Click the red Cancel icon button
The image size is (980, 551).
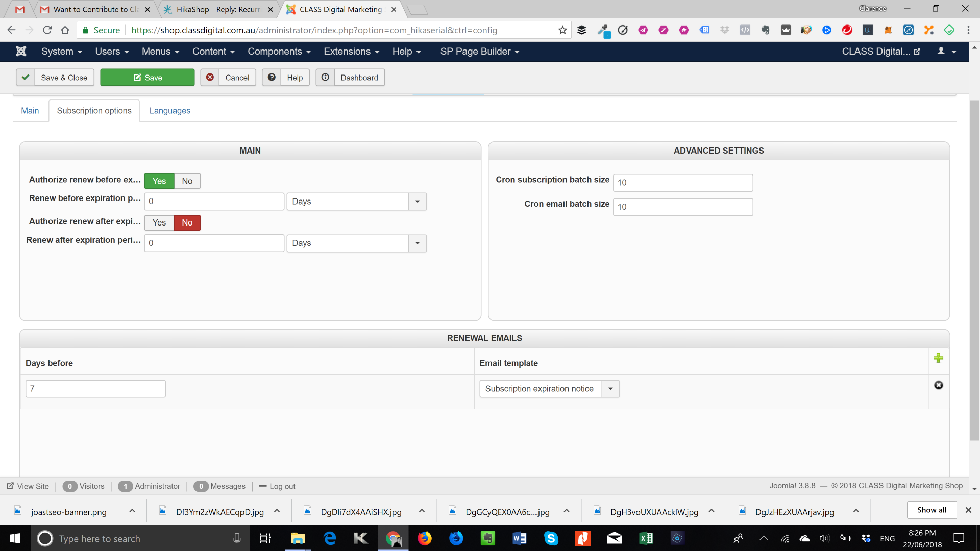pyautogui.click(x=210, y=78)
